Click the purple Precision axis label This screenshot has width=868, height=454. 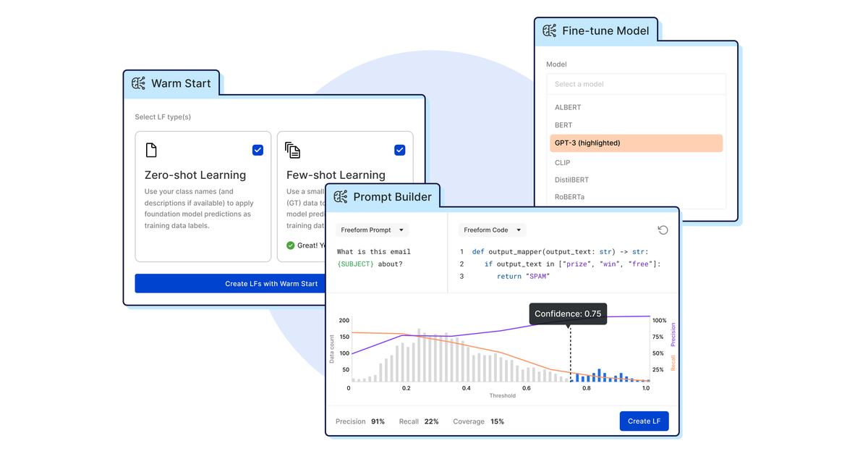673,335
